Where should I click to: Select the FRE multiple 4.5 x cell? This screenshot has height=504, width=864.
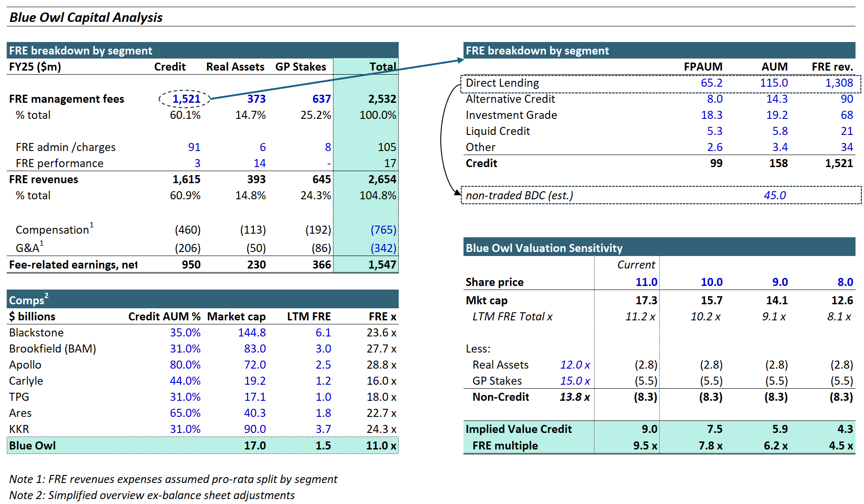tap(840, 446)
